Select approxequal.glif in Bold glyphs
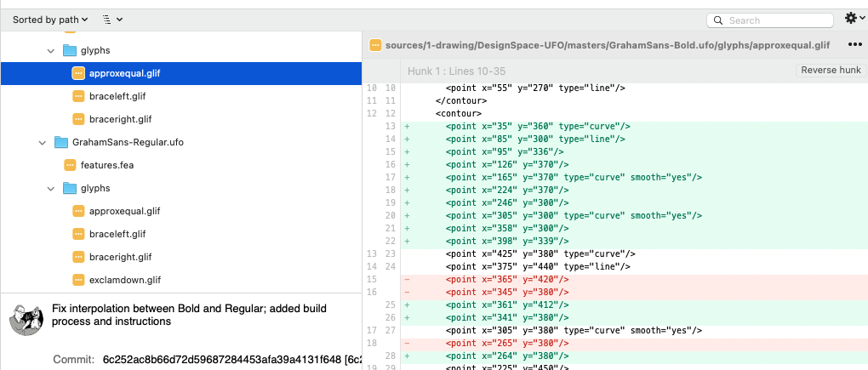 tap(124, 73)
